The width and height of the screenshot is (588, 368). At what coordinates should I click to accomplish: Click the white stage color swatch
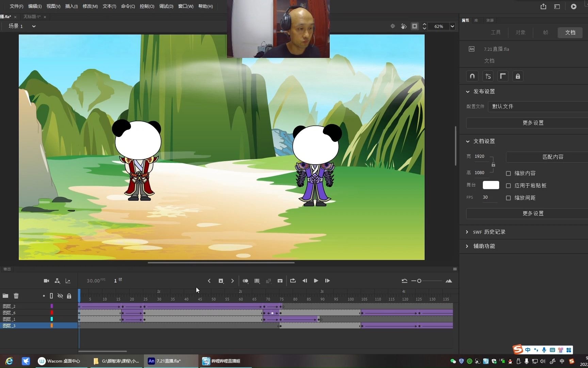coord(491,185)
